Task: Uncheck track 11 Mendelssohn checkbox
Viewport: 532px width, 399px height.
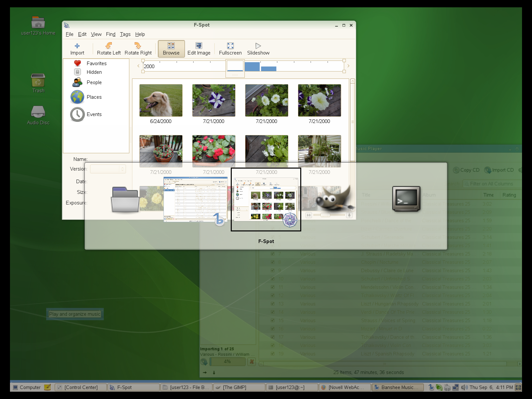Action: tap(273, 287)
